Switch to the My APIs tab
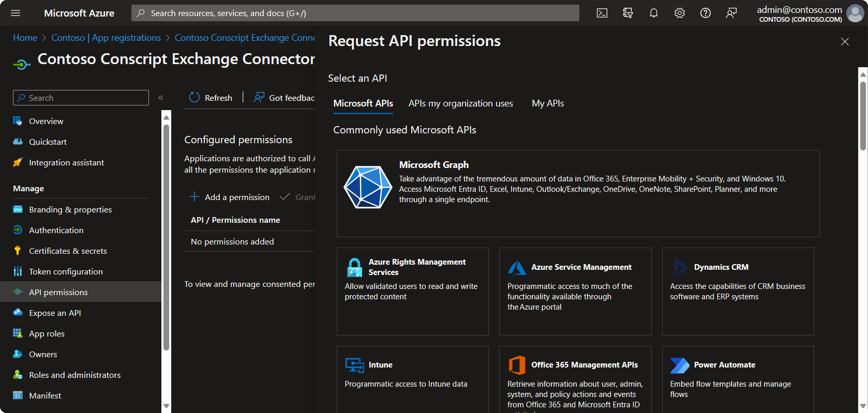 click(548, 103)
